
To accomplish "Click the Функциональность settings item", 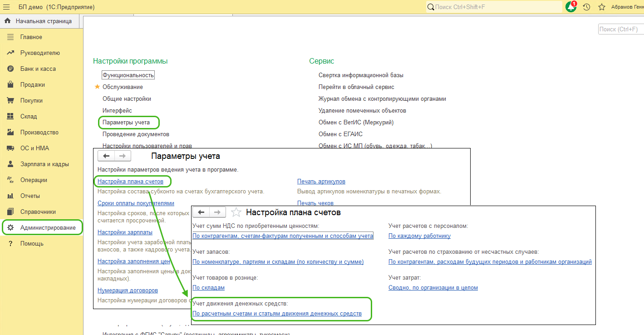I will 128,75.
